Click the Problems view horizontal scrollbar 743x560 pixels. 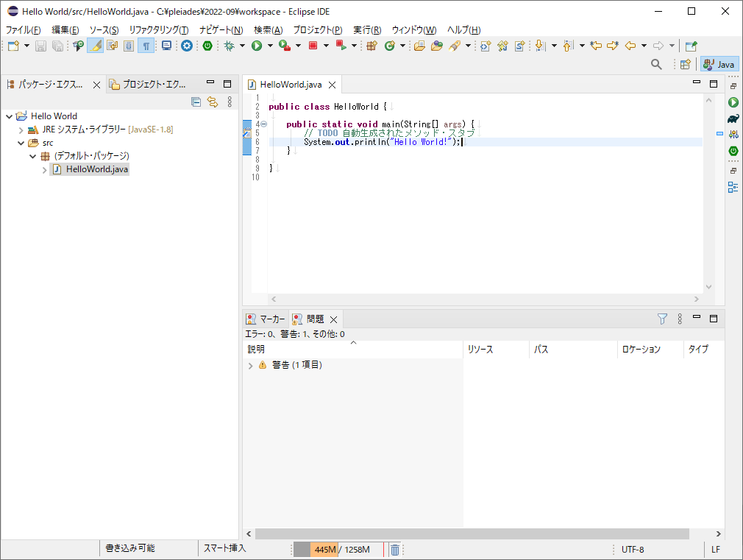click(x=472, y=534)
